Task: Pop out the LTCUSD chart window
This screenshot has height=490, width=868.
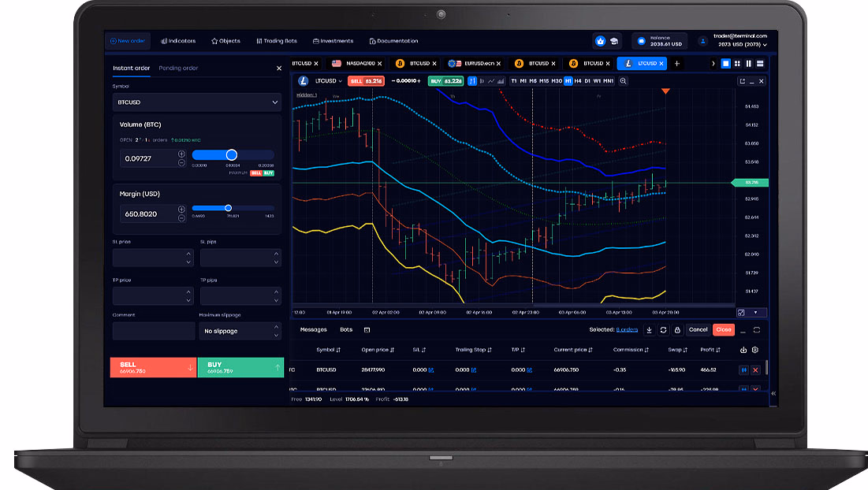Action: 742,81
